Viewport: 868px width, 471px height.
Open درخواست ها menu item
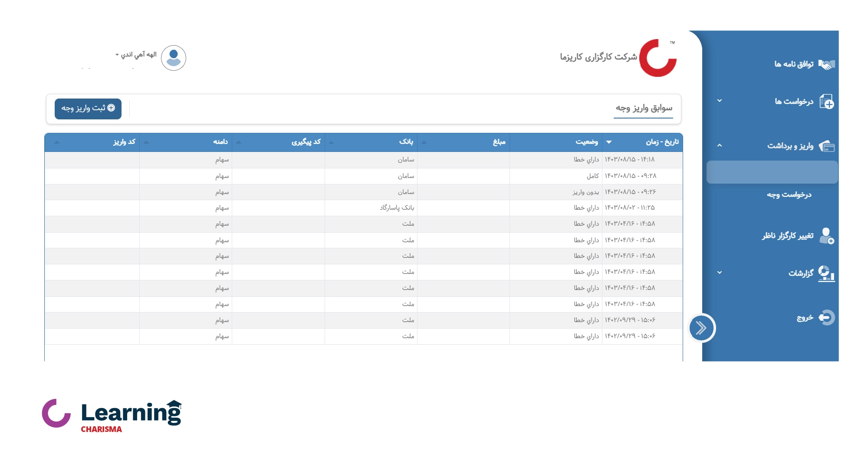point(794,102)
